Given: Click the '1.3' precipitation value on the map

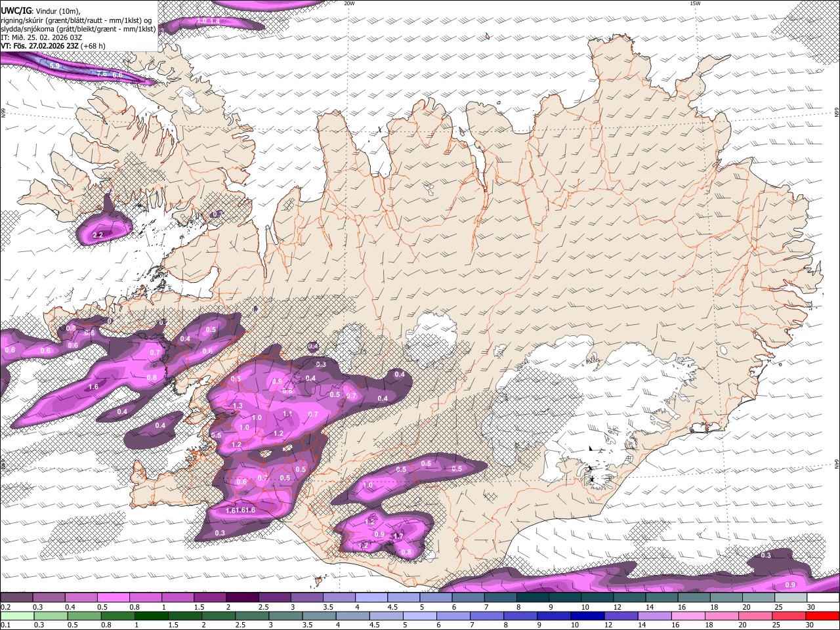Looking at the screenshot, I should (238, 406).
